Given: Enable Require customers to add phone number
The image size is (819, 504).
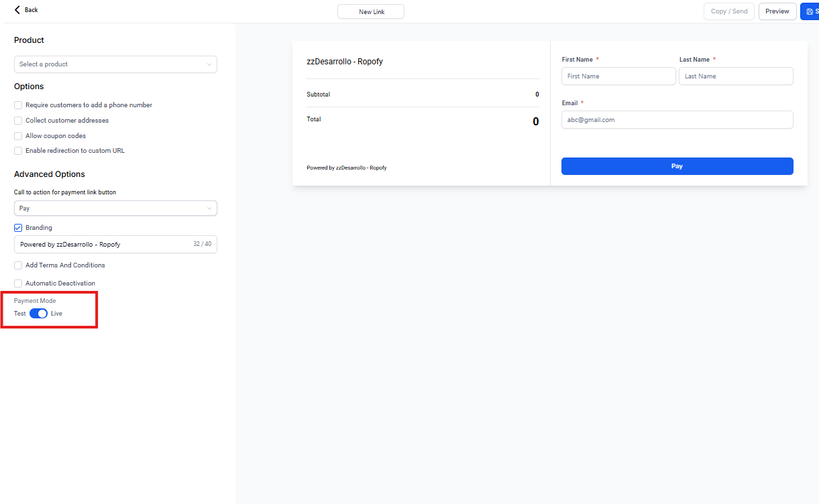Looking at the screenshot, I should tap(18, 105).
